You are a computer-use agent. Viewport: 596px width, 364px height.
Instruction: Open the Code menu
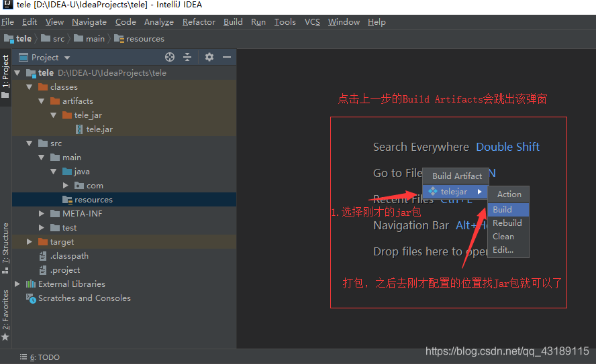tap(126, 22)
